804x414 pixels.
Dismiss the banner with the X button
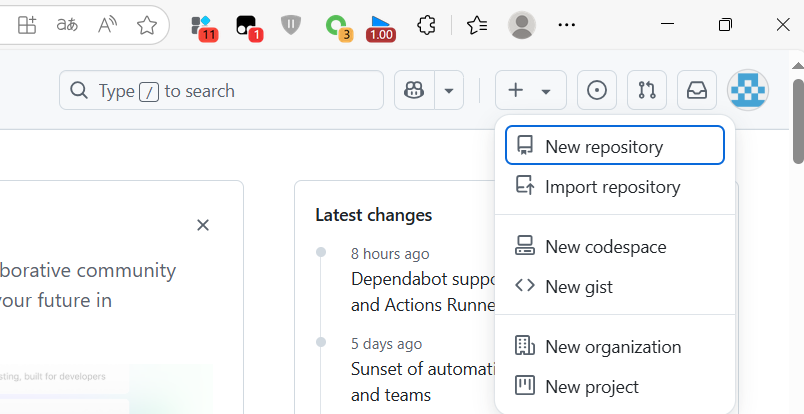pos(203,225)
